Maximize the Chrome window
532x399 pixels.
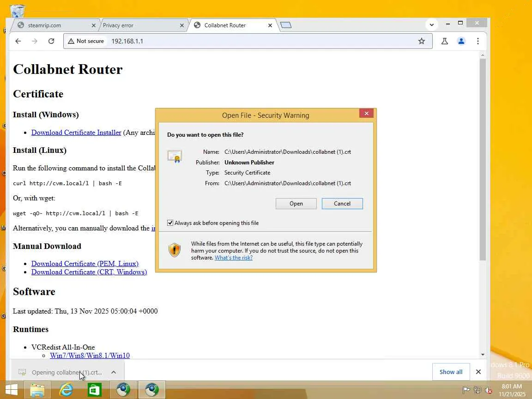tap(460, 23)
